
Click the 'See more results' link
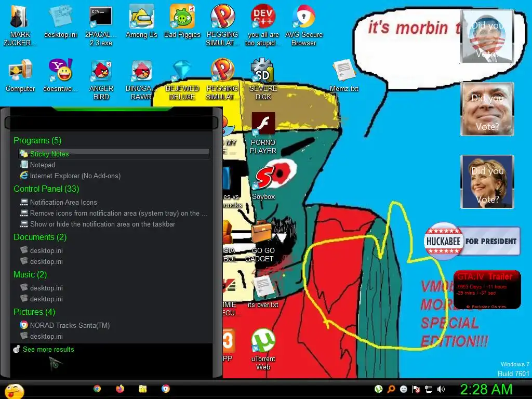48,349
